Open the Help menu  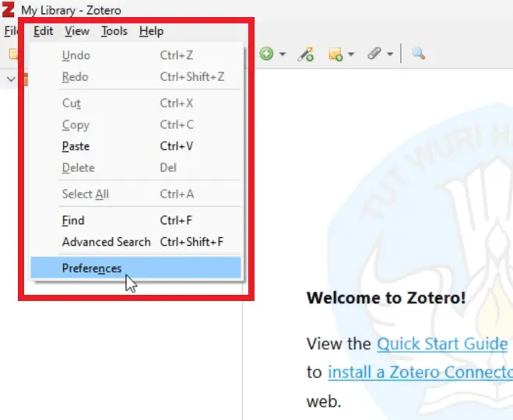click(x=151, y=31)
